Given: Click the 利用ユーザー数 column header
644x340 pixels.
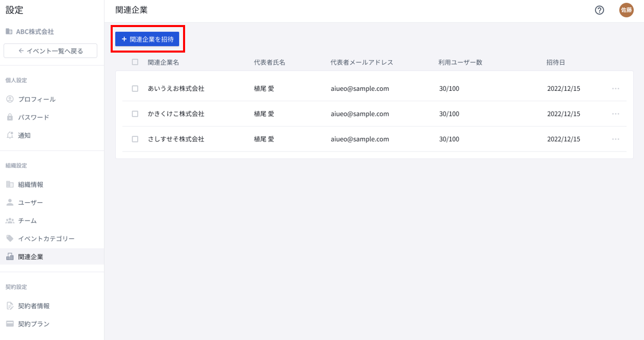Looking at the screenshot, I should point(460,62).
